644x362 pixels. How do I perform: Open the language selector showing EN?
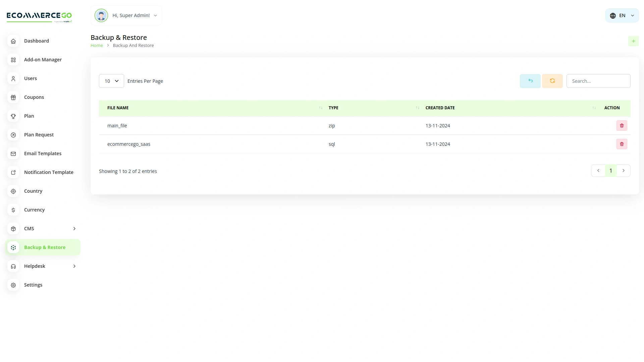[622, 15]
